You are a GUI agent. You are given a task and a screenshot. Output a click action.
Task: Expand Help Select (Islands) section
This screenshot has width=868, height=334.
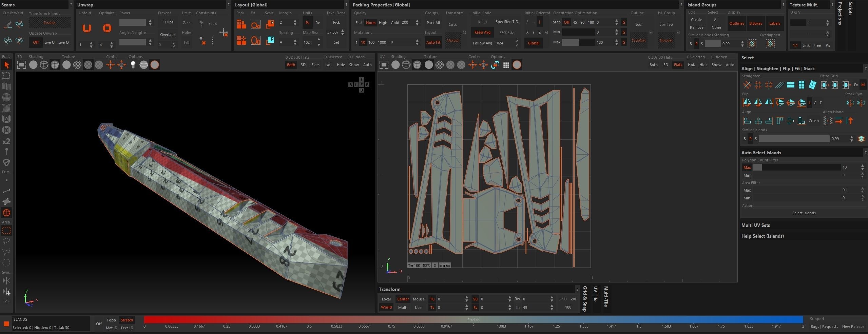coord(763,236)
